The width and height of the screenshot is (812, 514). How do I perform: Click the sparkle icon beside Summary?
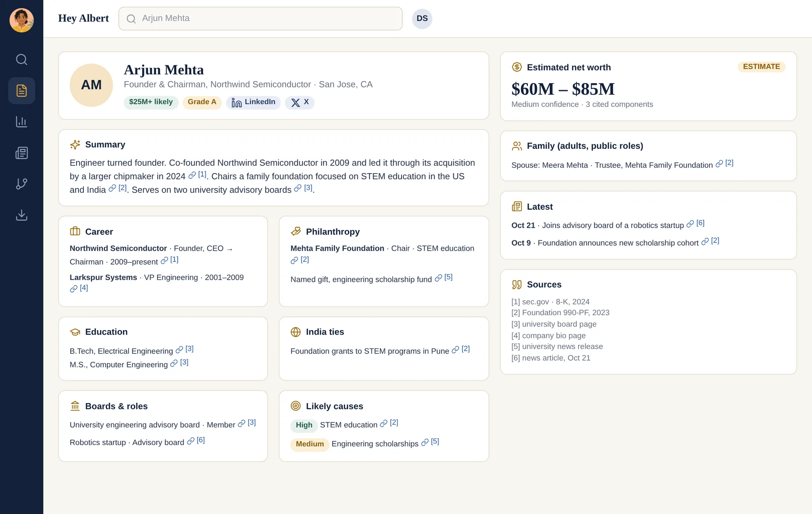tap(75, 145)
